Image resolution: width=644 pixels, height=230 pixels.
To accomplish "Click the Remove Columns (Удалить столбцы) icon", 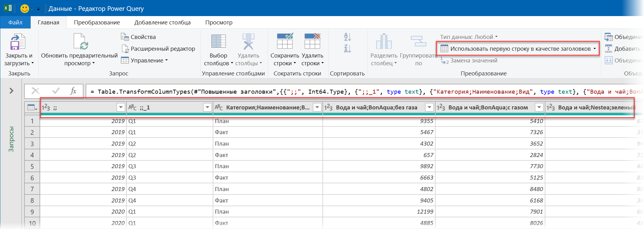I will 248,41.
